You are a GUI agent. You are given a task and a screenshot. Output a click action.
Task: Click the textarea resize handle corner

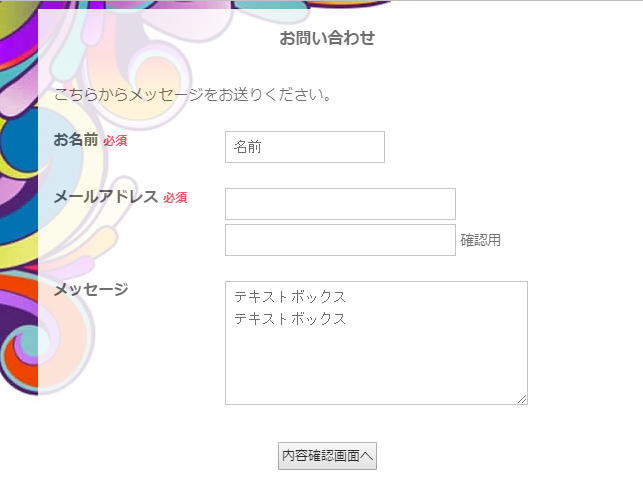[x=522, y=399]
